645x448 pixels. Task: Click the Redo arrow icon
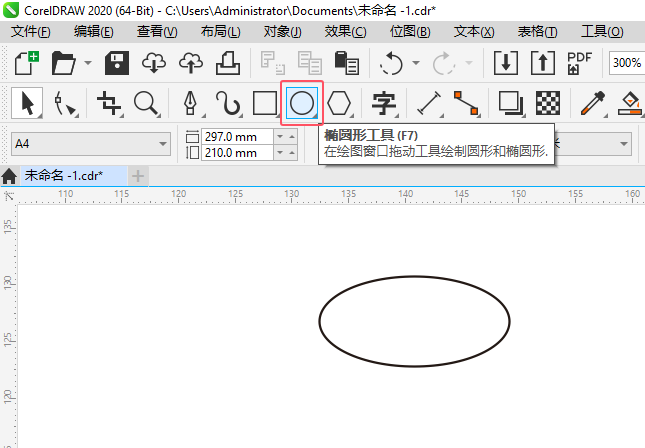443,63
